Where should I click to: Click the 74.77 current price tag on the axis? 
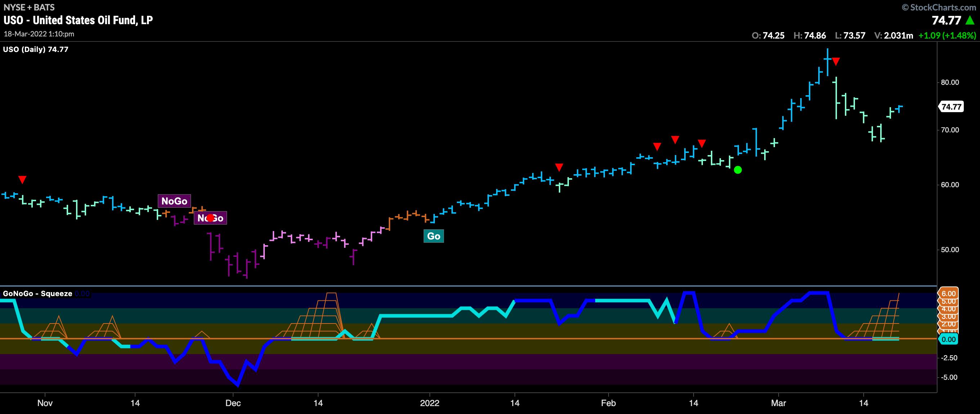click(x=951, y=107)
